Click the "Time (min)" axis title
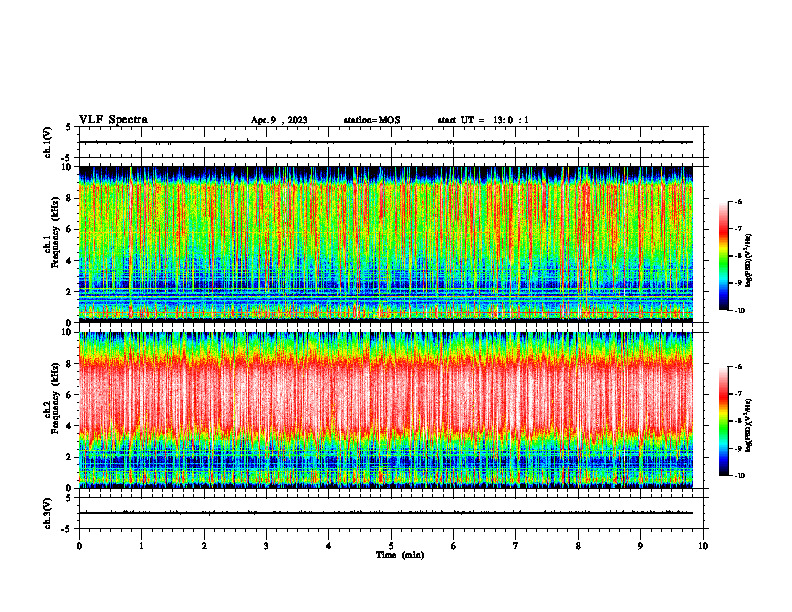The image size is (792, 612). pos(400,555)
